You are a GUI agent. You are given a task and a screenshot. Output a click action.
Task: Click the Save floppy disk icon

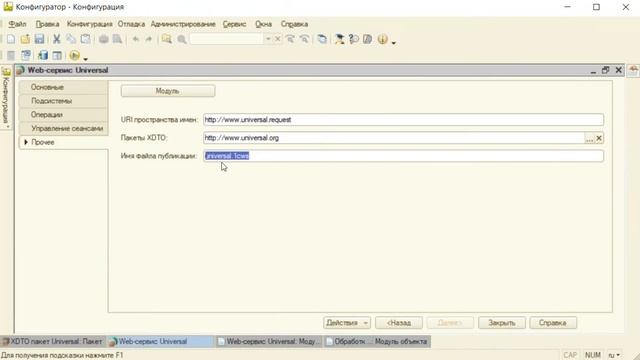39,39
